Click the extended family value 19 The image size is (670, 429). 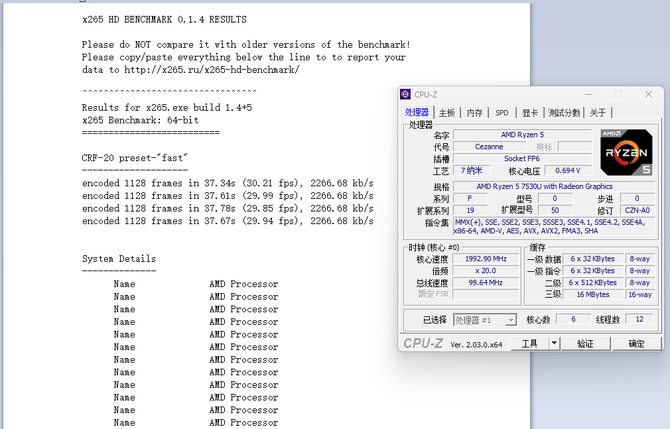pos(470,210)
